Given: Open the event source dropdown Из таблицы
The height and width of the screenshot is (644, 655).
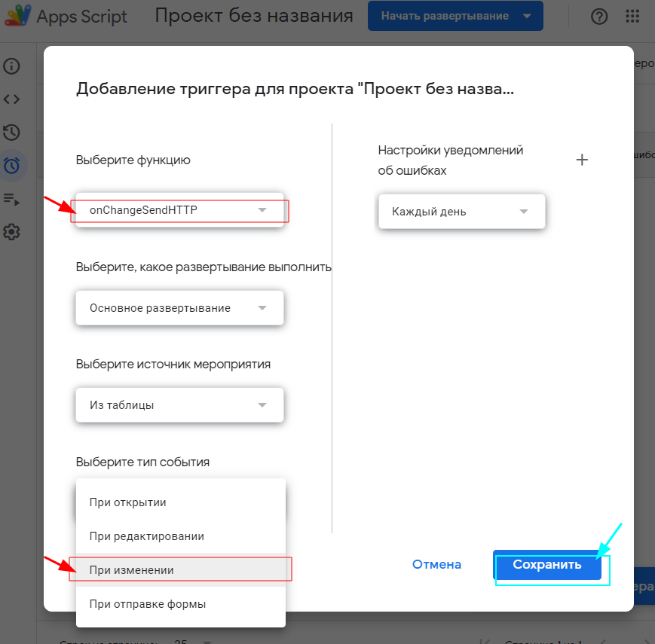Looking at the screenshot, I should (179, 404).
